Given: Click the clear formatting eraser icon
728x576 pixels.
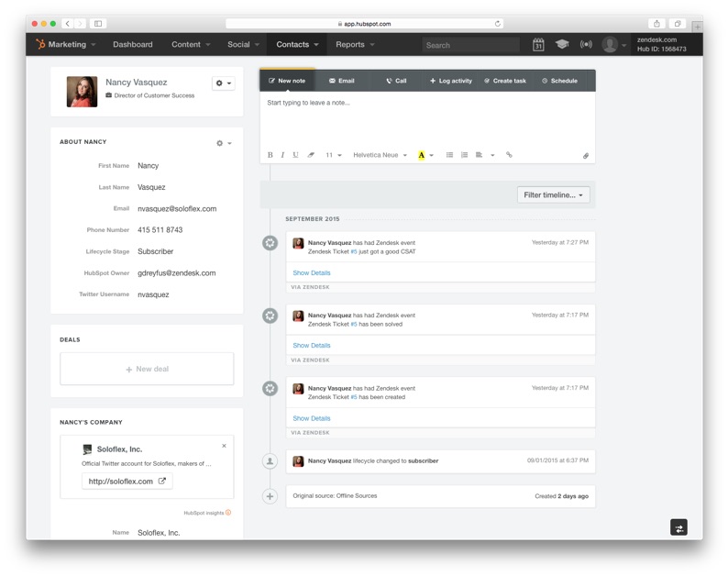Looking at the screenshot, I should [x=311, y=155].
